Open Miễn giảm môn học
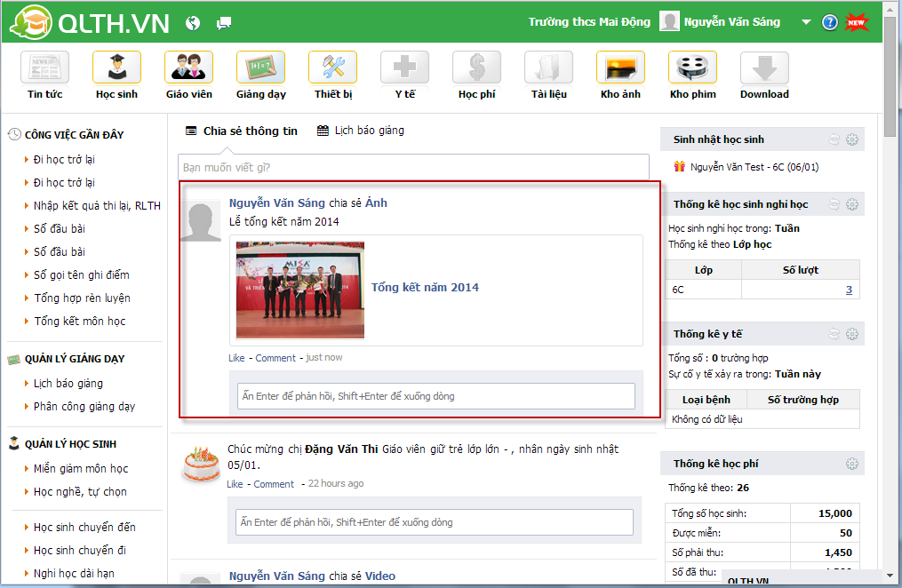This screenshot has height=588, width=902. (81, 469)
